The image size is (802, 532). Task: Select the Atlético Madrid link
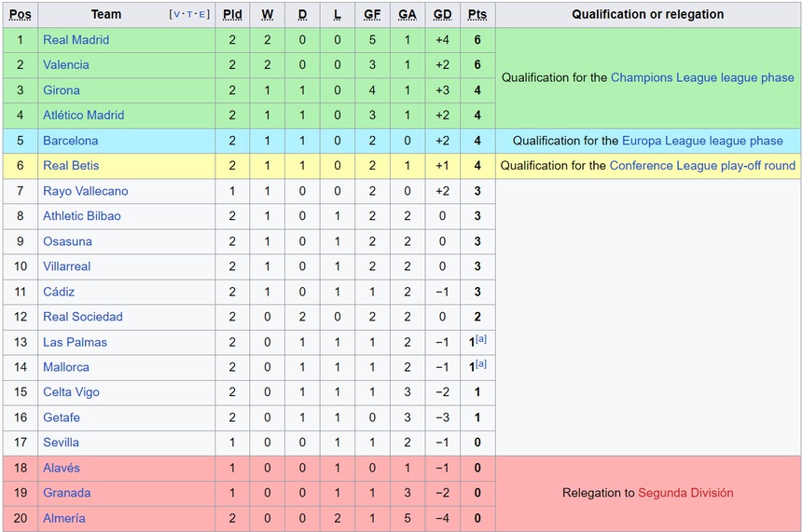83,116
